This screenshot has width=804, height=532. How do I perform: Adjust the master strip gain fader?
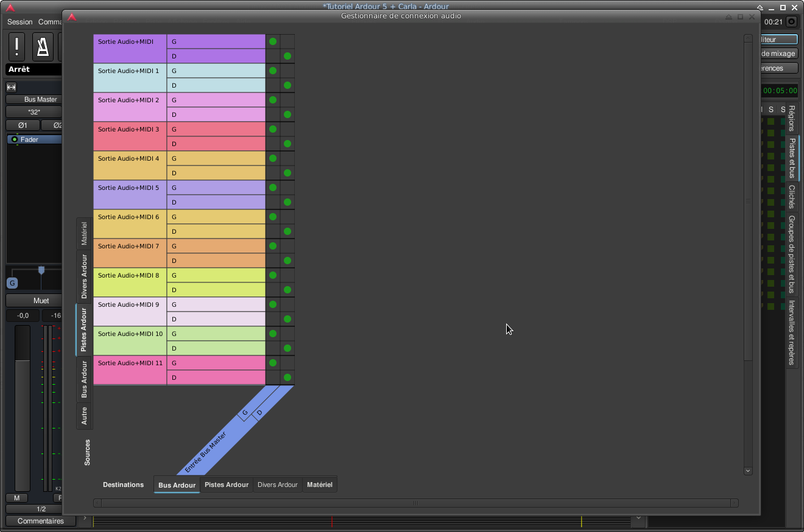coord(23,408)
